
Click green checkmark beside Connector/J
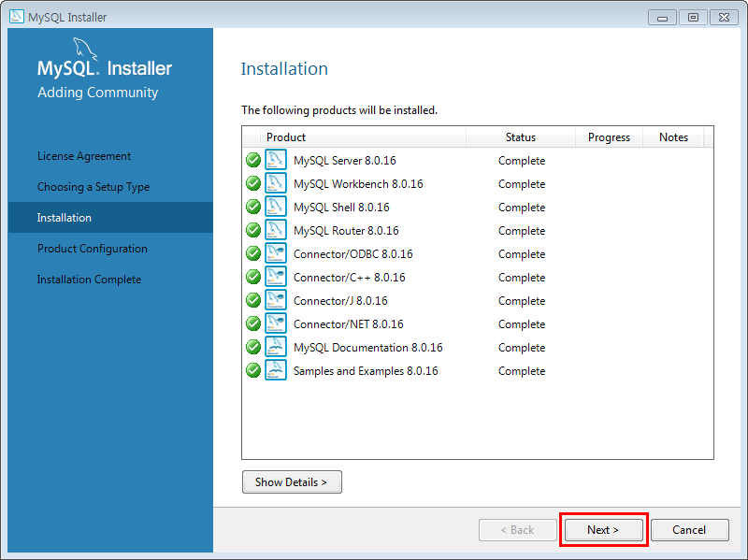point(253,300)
